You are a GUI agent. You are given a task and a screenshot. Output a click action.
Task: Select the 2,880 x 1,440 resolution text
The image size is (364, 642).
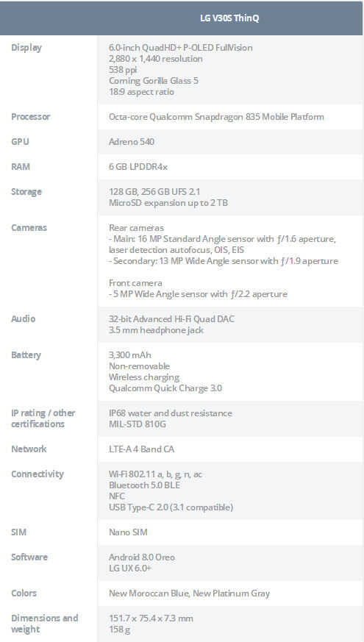click(x=156, y=59)
